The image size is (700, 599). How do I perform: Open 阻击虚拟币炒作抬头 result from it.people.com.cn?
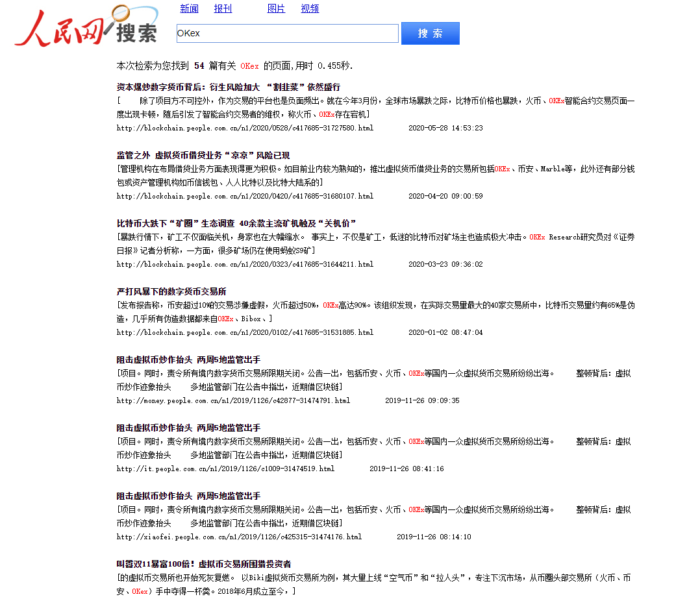[x=188, y=428]
